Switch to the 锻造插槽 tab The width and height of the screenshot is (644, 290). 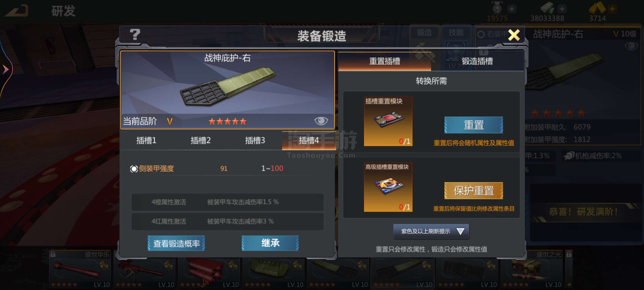point(477,61)
